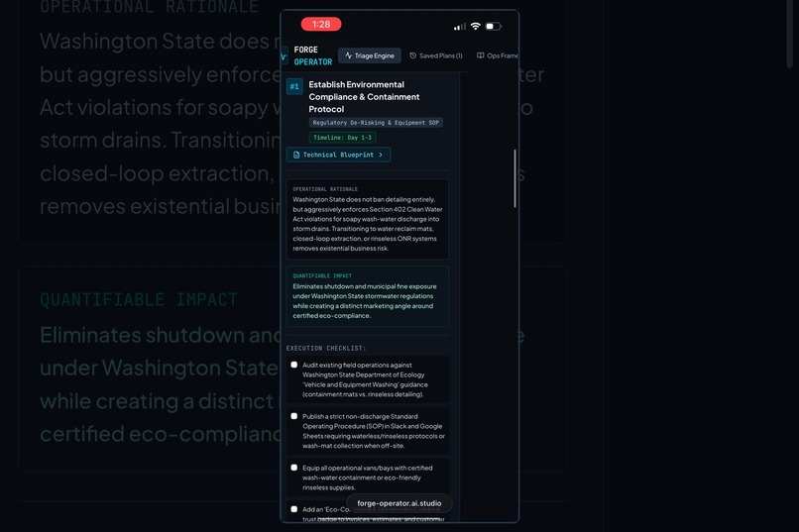Check the 'Audit existing field operations' item
This screenshot has height=532, width=799.
pyautogui.click(x=294, y=365)
